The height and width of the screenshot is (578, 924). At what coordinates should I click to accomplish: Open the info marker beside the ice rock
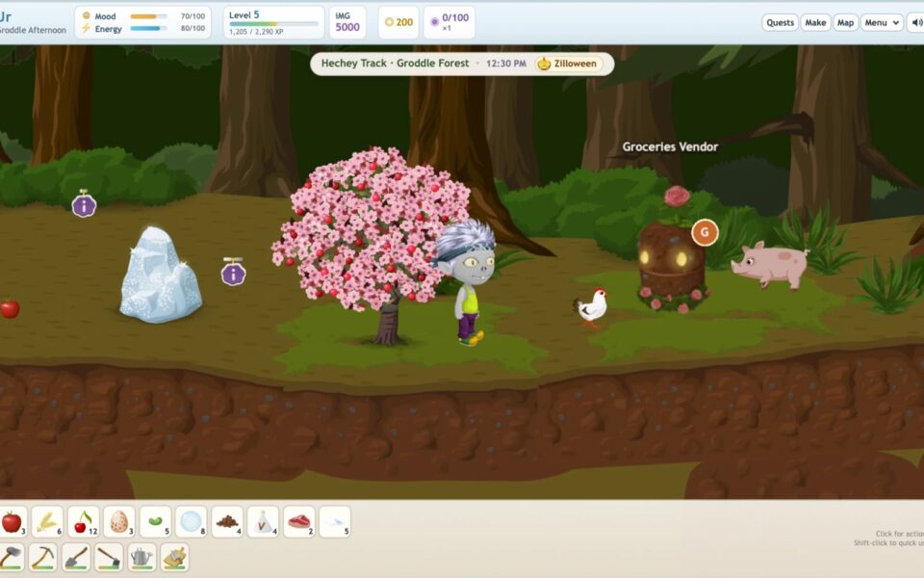click(233, 272)
